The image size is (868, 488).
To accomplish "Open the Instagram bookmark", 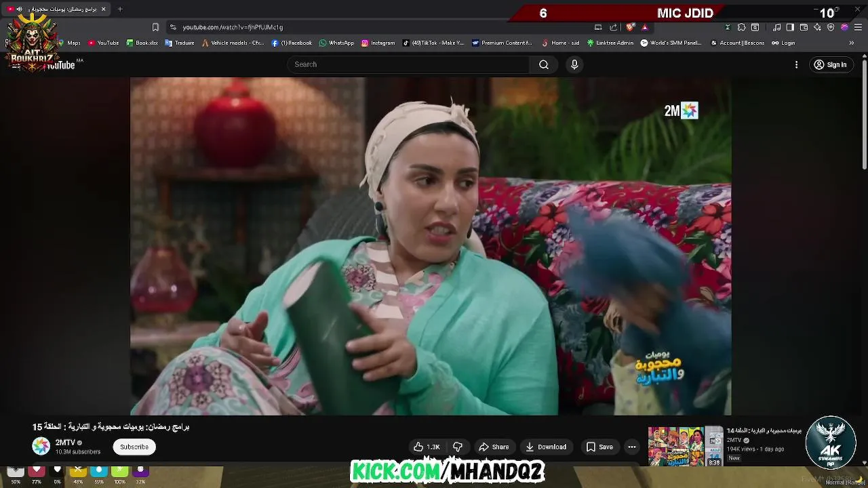I will [378, 43].
